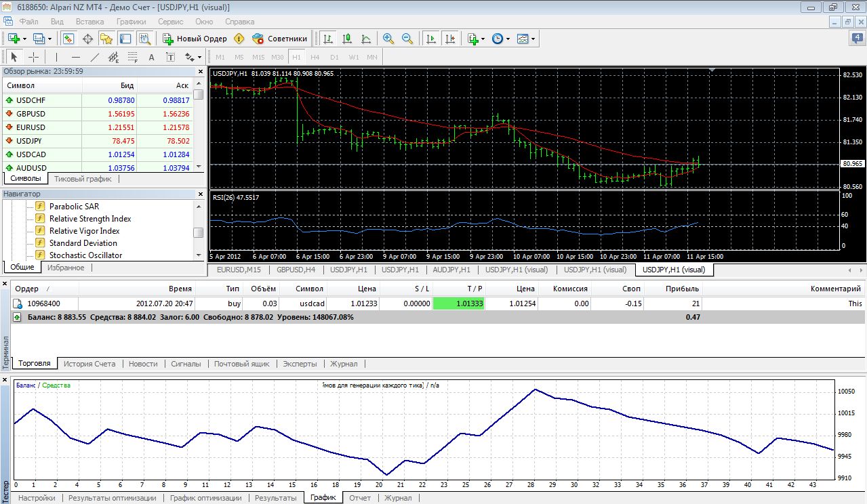
Task: Select the trendline tool
Action: pos(94,57)
